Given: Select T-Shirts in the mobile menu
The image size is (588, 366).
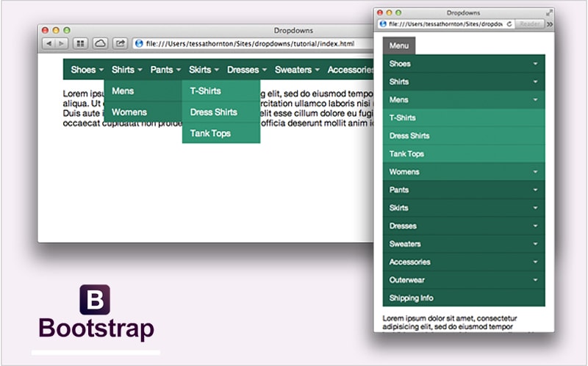Looking at the screenshot, I should (464, 118).
